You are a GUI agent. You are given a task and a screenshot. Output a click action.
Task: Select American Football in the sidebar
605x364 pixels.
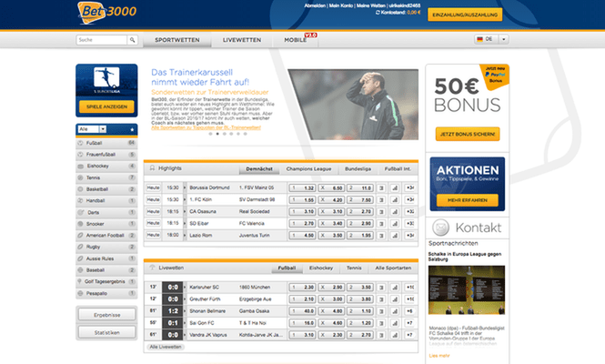click(106, 236)
